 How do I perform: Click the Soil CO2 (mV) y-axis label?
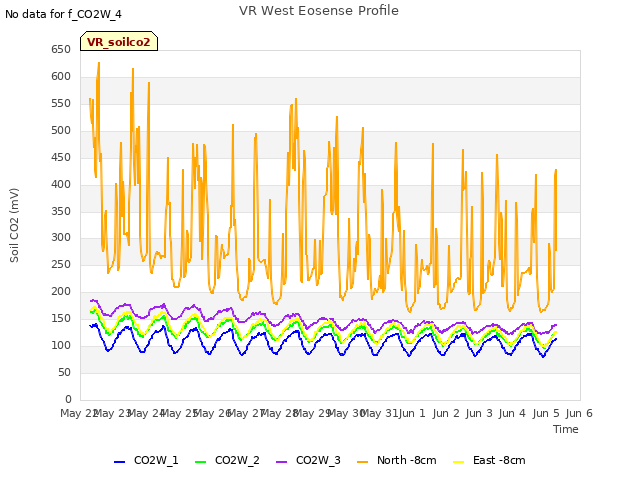[x=14, y=225]
